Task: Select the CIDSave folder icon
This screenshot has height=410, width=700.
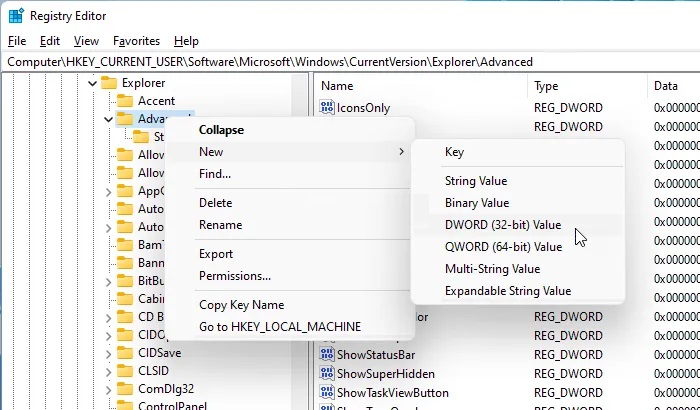Action: tap(125, 353)
